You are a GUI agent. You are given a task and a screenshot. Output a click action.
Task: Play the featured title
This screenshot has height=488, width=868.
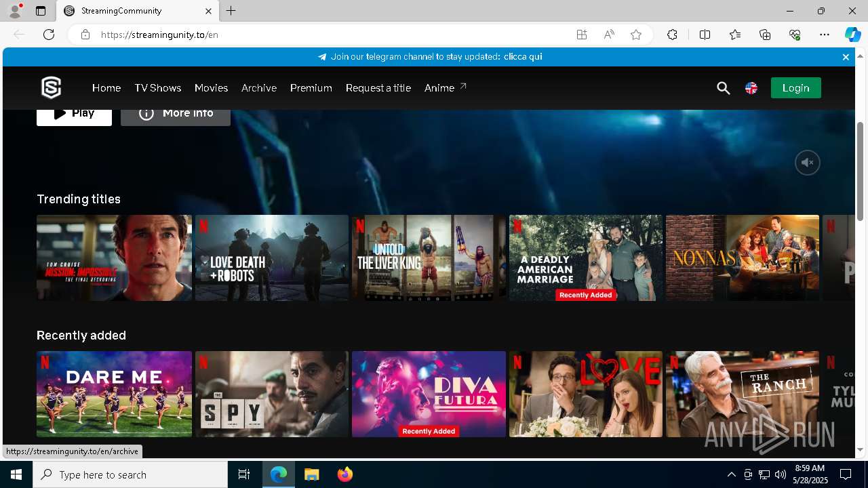(x=74, y=117)
